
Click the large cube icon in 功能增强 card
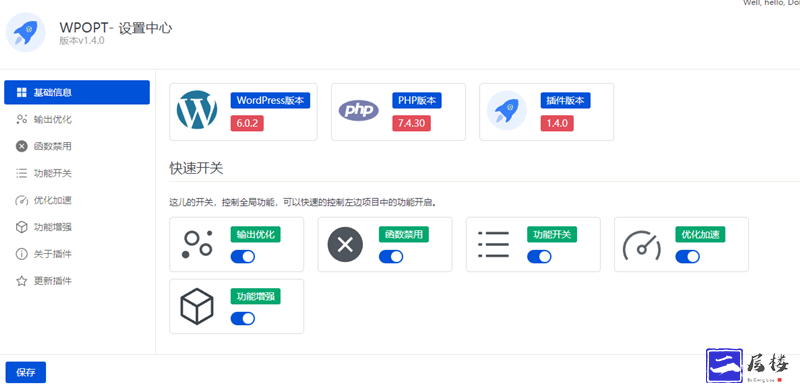196,306
